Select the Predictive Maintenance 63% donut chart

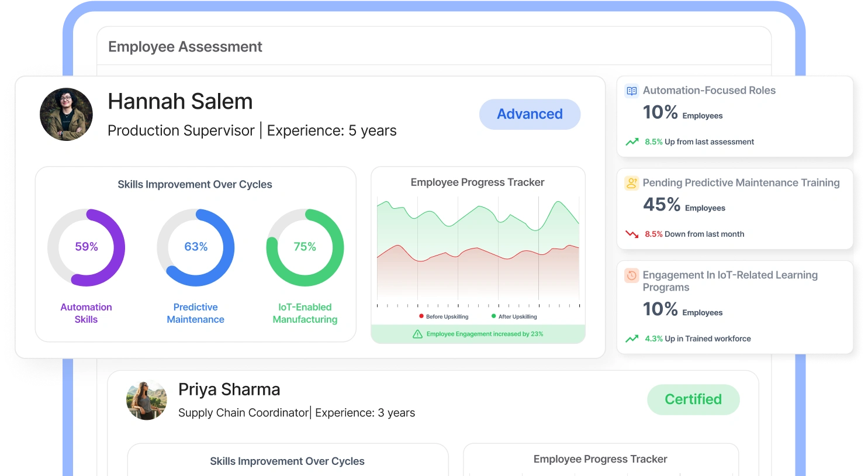point(196,247)
